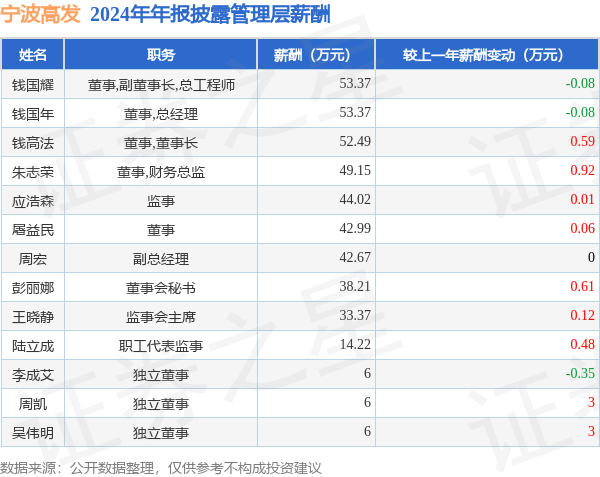Click salary value 14.22
Viewport: 600px width, 477px height.
tap(355, 344)
